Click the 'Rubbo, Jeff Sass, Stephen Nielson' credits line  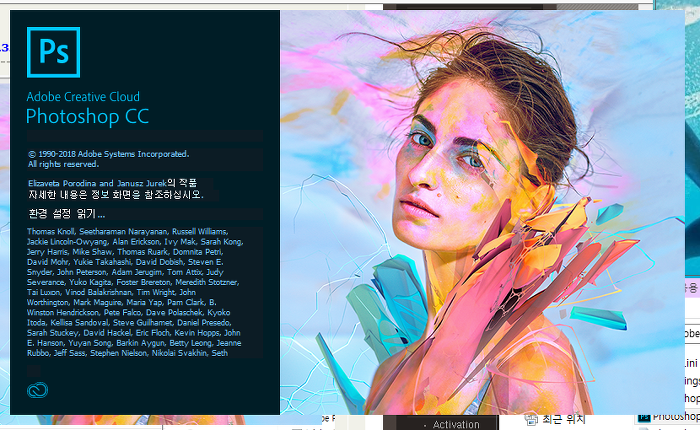(x=128, y=353)
